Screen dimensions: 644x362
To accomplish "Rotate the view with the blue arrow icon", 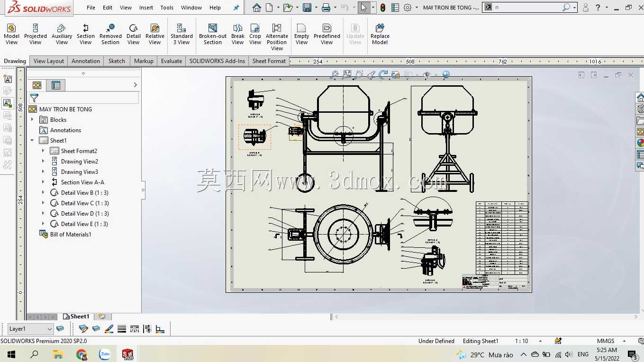I will tap(383, 74).
